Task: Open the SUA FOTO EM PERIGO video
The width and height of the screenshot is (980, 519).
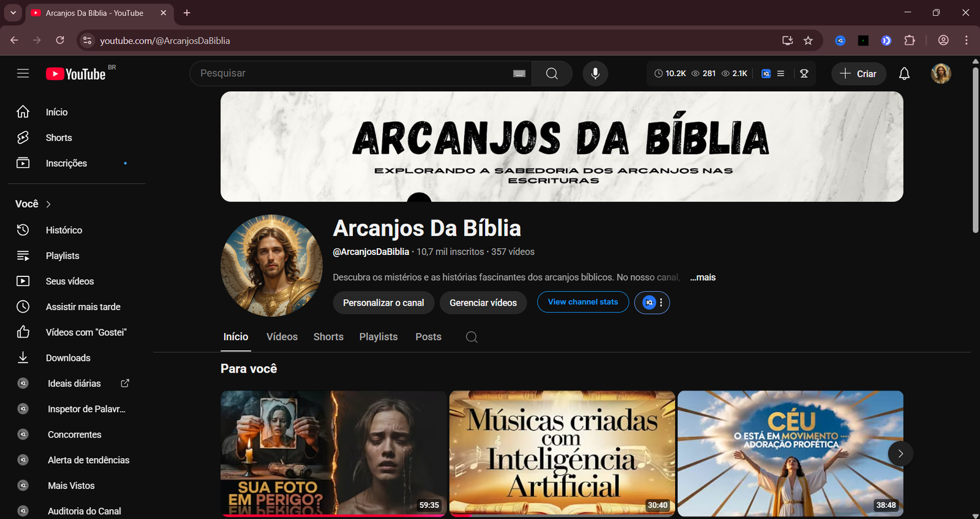Action: coord(334,454)
